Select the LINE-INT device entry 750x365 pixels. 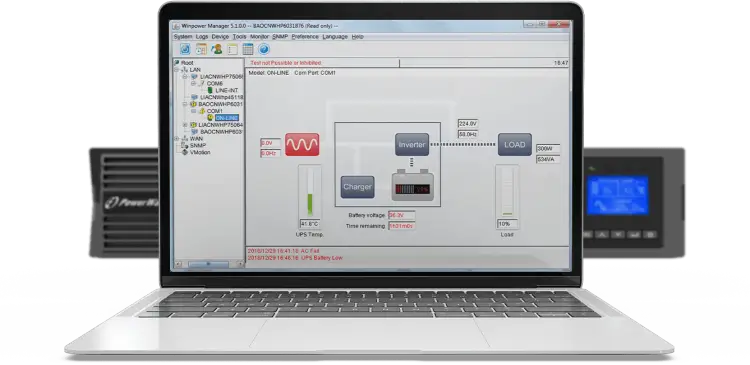pos(226,90)
